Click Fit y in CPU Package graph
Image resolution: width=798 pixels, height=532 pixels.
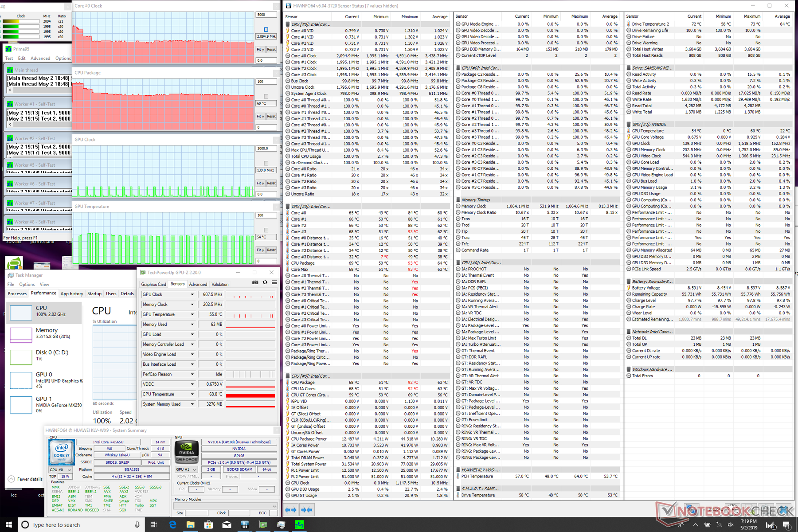[x=260, y=116]
